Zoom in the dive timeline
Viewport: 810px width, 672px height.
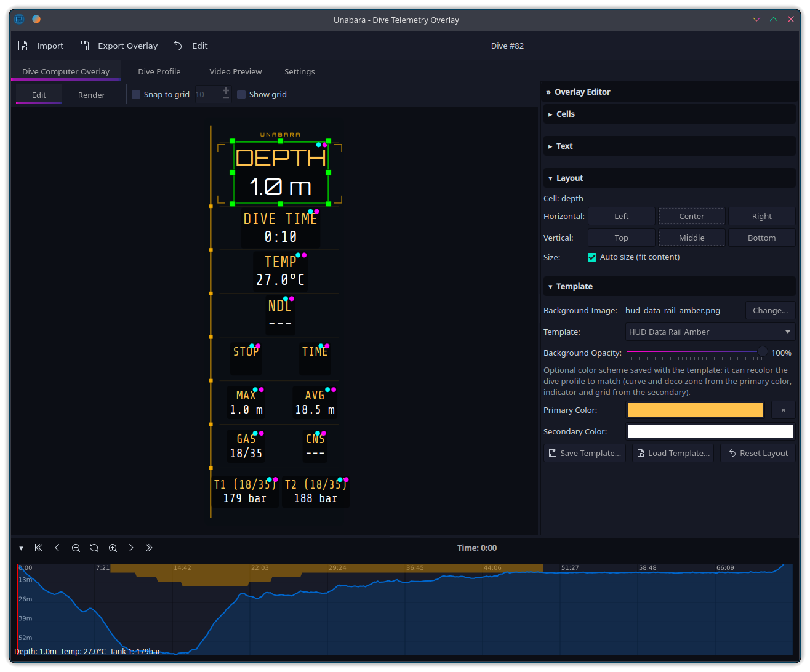[x=113, y=548]
